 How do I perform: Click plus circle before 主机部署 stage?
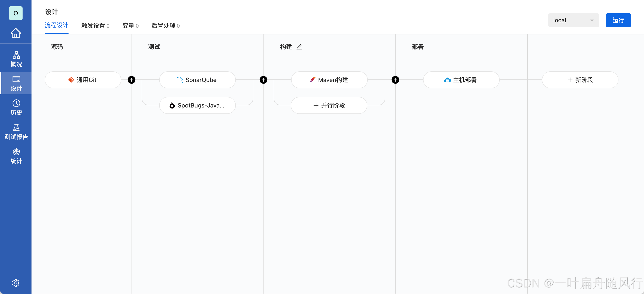(x=395, y=80)
